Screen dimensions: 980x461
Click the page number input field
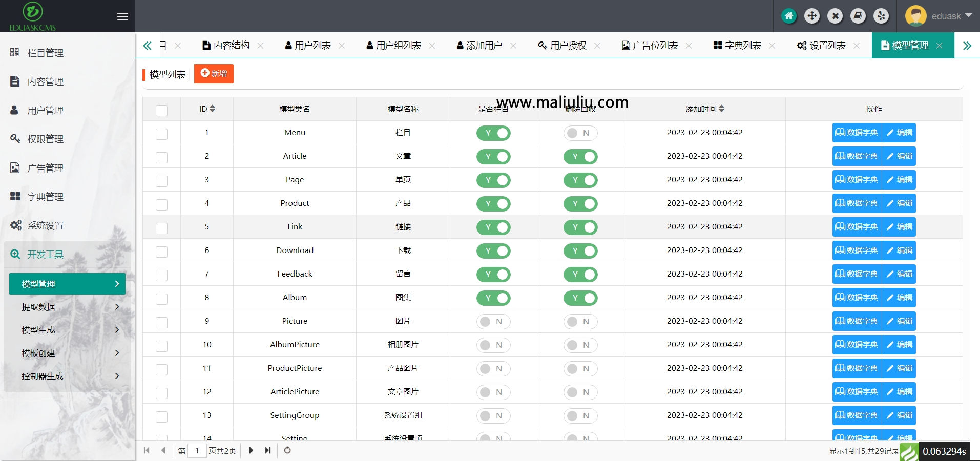pyautogui.click(x=198, y=451)
